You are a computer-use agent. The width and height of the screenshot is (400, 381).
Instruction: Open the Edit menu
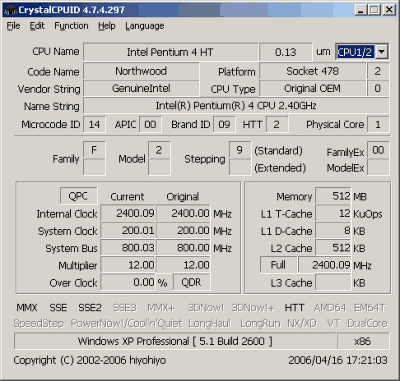point(37,26)
